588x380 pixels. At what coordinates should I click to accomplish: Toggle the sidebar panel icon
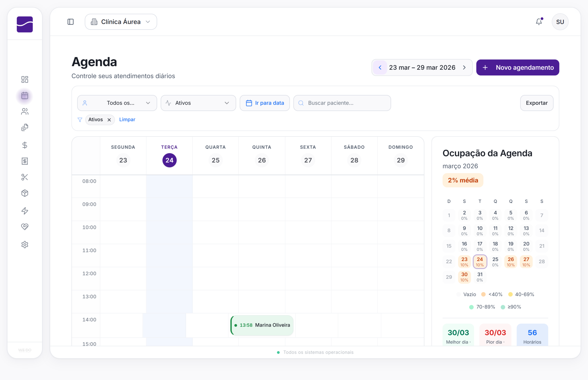71,22
